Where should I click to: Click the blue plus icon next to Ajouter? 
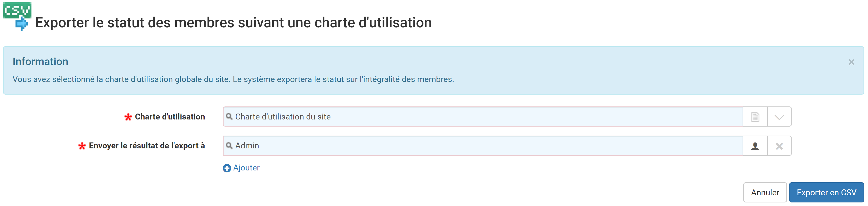(x=227, y=168)
